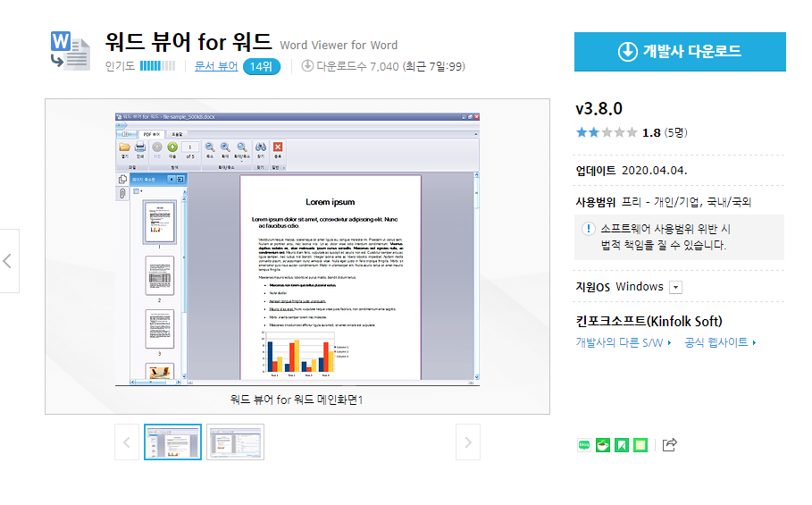Expand the 지원OS Windows dropdown arrow
Image resolution: width=812 pixels, height=505 pixels.
point(676,288)
